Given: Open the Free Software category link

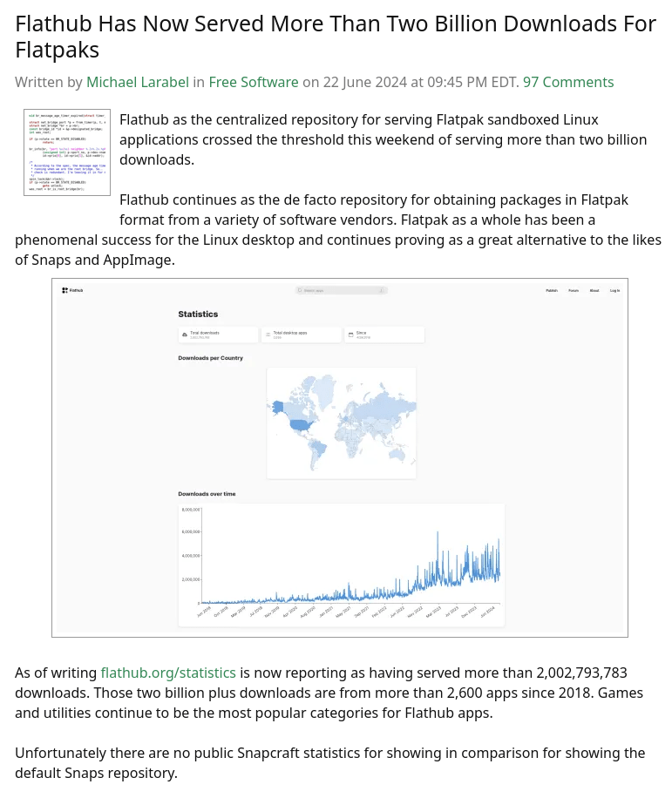Looking at the screenshot, I should pyautogui.click(x=254, y=82).
